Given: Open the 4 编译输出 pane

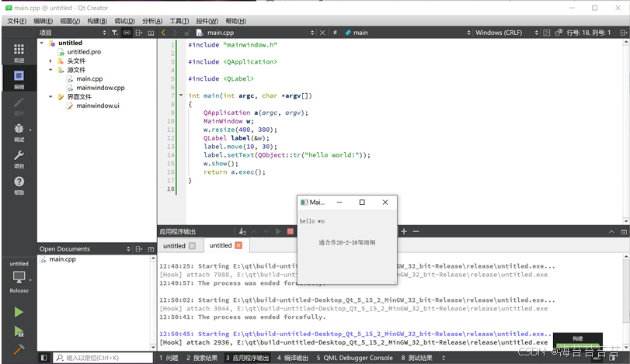Looking at the screenshot, I should [293, 358].
